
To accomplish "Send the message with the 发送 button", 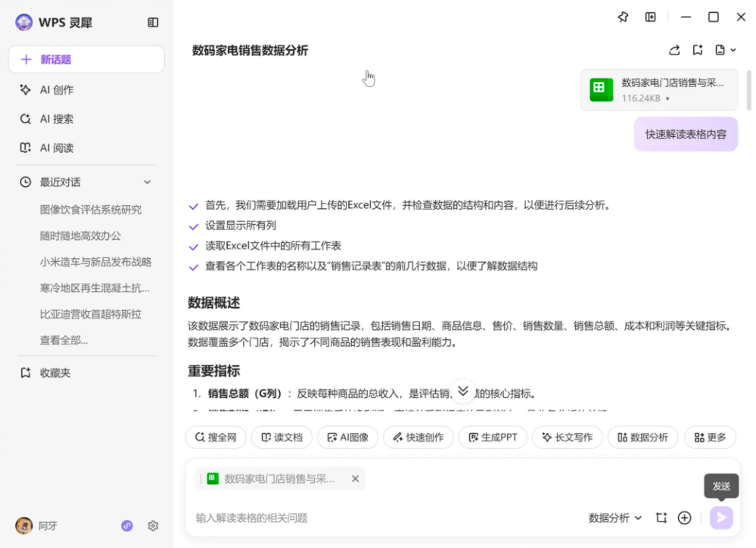I will [721, 518].
